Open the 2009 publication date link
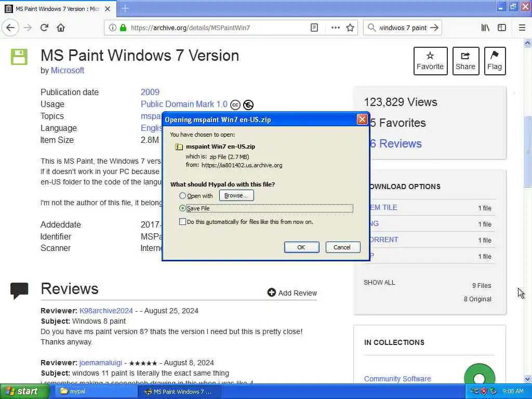 coord(150,92)
